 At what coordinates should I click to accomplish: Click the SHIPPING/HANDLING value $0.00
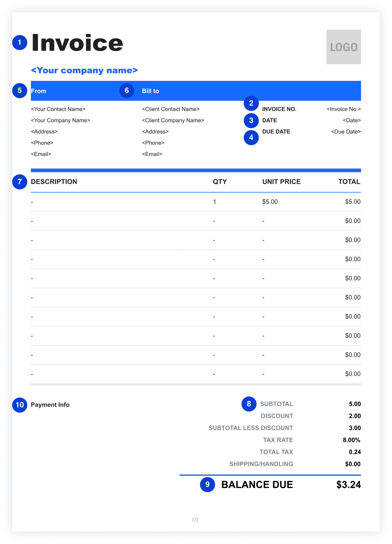coord(353,464)
